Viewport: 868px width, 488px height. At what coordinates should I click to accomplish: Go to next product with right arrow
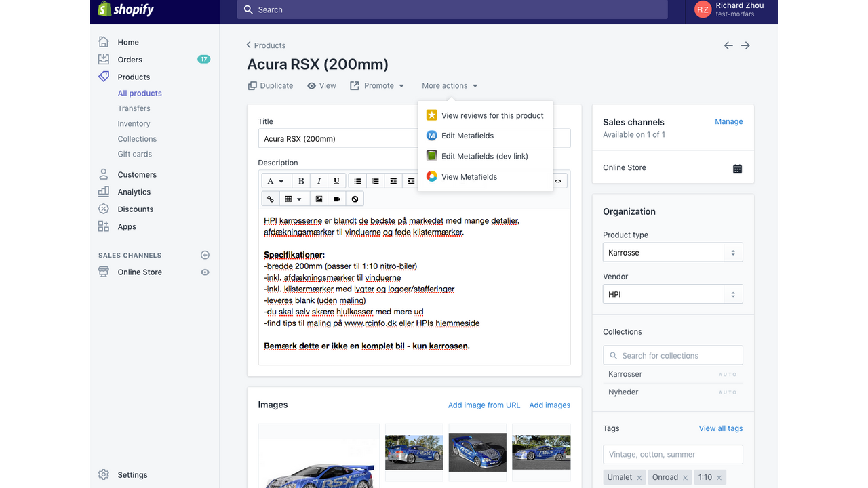pos(745,45)
